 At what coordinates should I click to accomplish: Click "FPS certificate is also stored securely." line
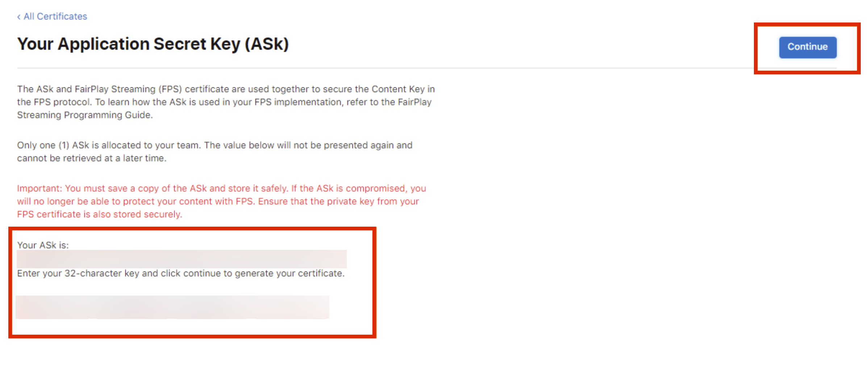(x=99, y=214)
